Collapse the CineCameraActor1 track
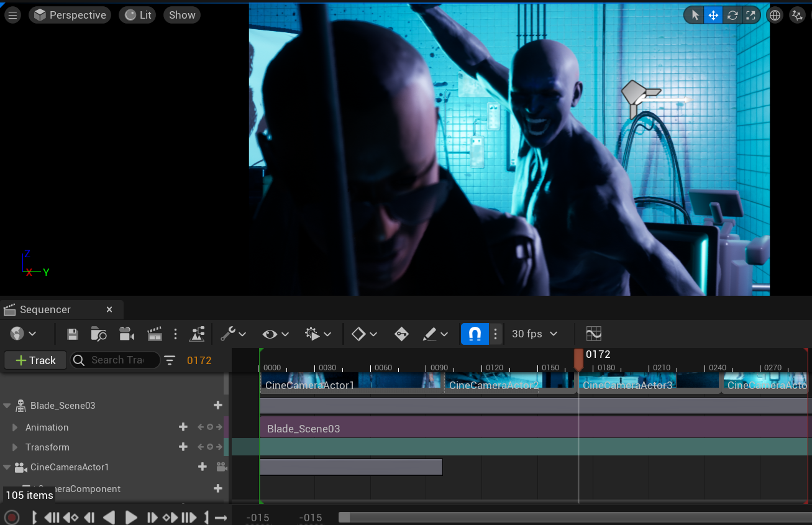Screen dimensions: 812x525 tap(7, 467)
